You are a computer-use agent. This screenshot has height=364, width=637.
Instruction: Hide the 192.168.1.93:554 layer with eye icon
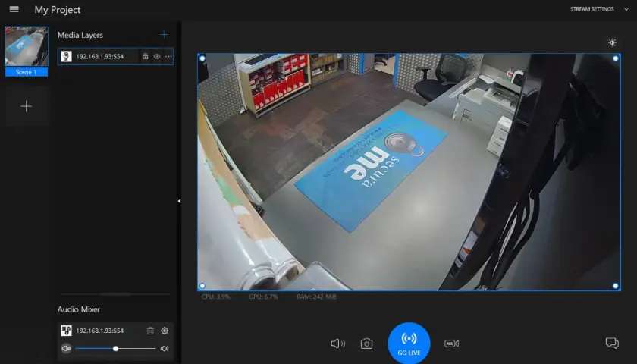click(x=157, y=56)
